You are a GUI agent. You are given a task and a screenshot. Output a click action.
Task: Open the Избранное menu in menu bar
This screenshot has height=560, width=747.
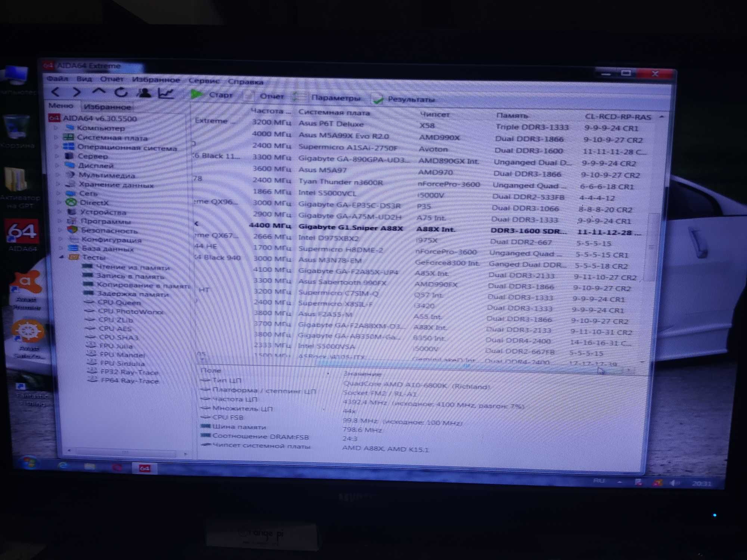coord(156,80)
